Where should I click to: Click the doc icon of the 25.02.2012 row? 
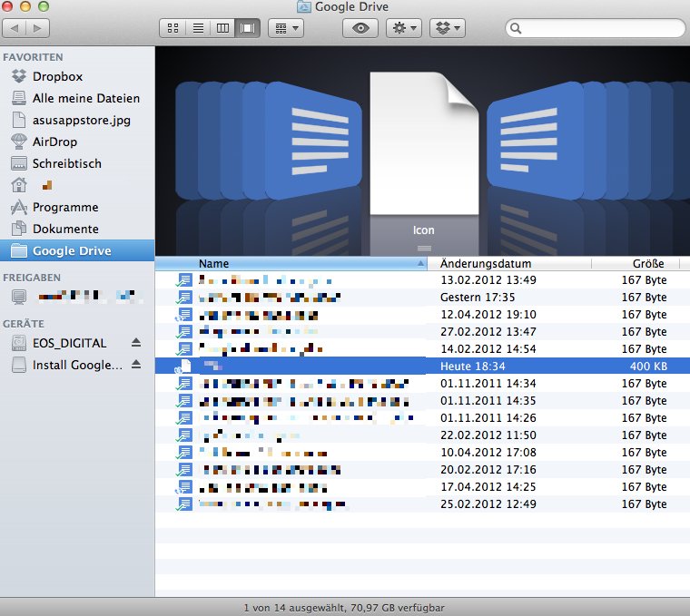[x=184, y=504]
